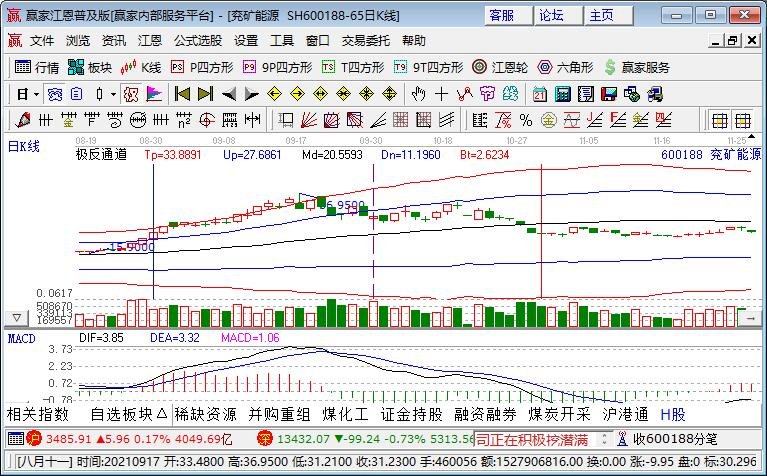Expand the 日 period dropdown arrow
767x476 pixels.
(x=37, y=94)
